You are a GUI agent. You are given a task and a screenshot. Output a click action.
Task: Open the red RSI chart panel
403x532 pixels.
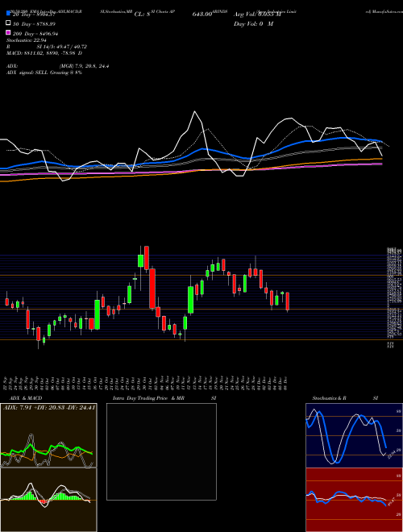tap(354, 500)
